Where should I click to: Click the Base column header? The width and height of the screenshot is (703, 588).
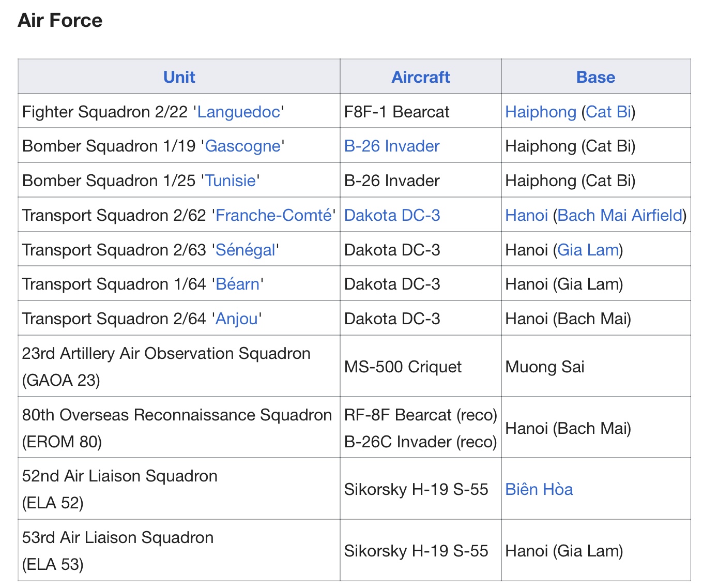tap(596, 77)
